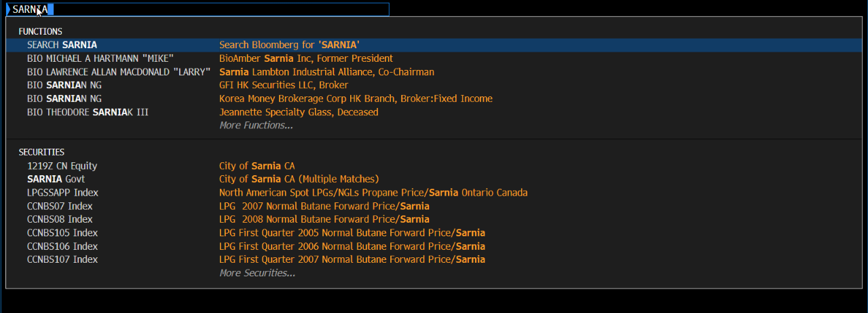Choose SARNIA Govt multiple matches entry
The image size is (868, 313).
pyautogui.click(x=434, y=179)
